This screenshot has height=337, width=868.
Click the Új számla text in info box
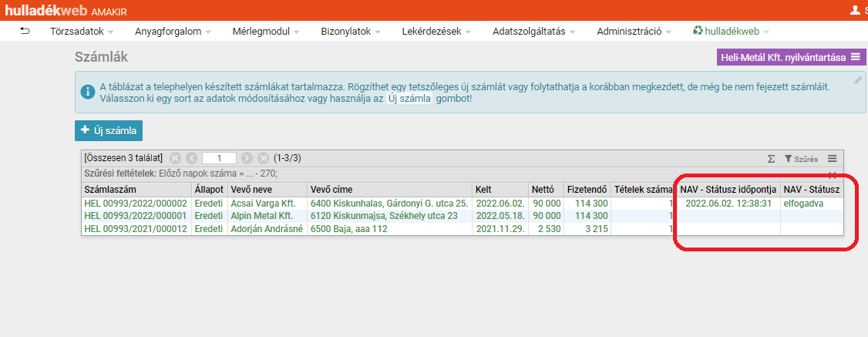click(x=410, y=99)
